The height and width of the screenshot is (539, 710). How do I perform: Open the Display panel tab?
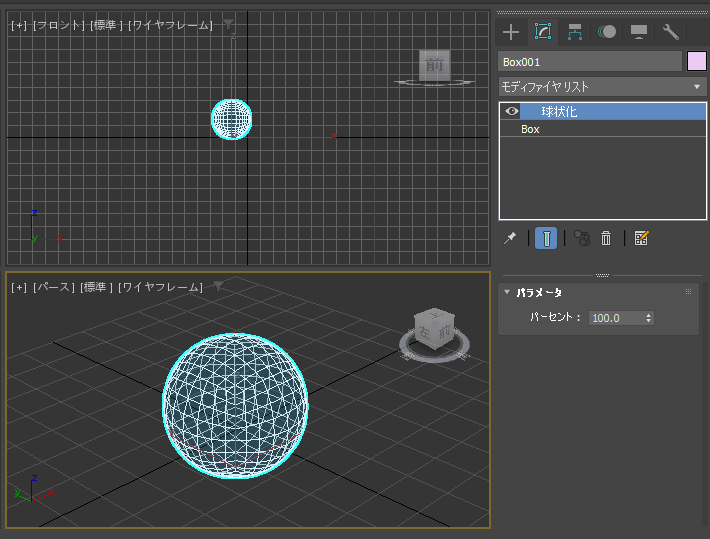638,32
